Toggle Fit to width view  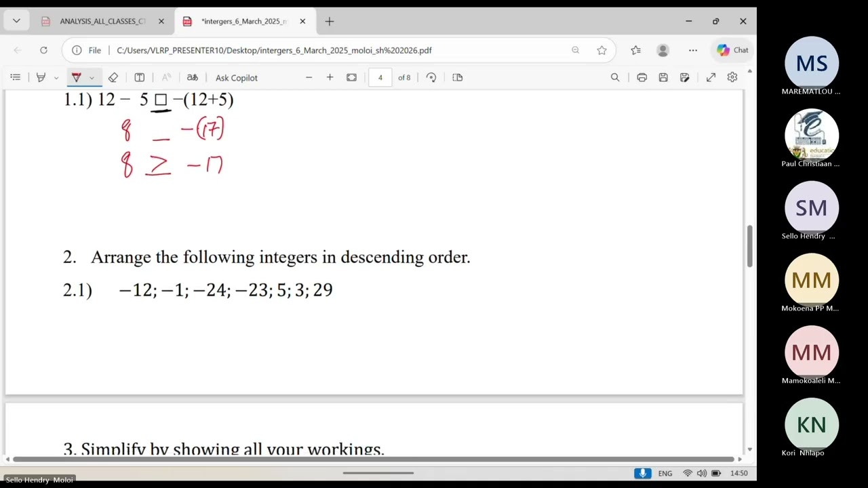pos(351,77)
